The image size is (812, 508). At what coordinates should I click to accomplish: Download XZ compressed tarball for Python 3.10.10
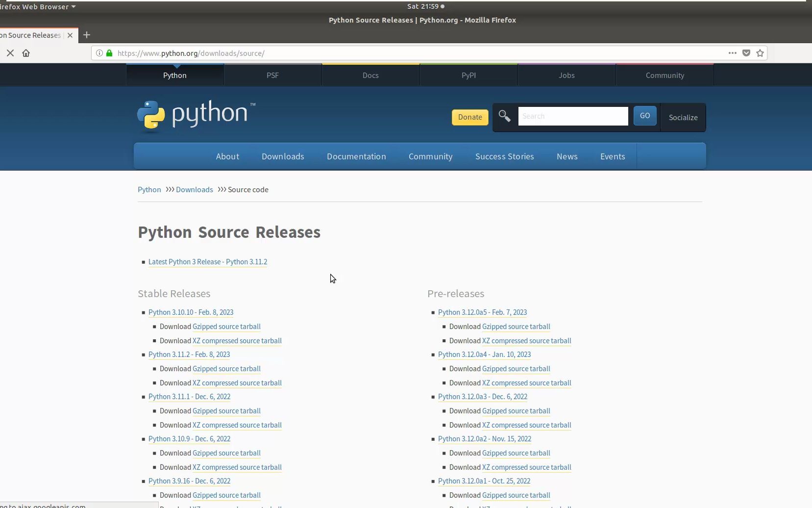click(x=237, y=341)
